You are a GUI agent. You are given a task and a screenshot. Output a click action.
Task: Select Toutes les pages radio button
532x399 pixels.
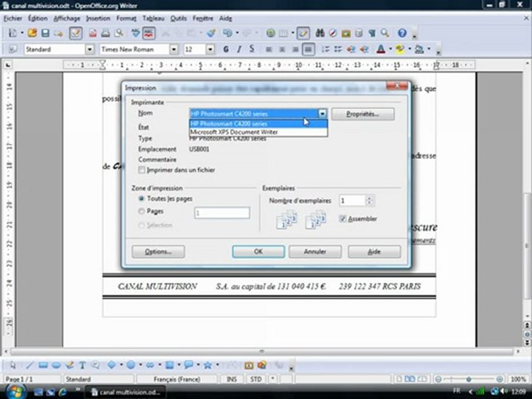(141, 198)
